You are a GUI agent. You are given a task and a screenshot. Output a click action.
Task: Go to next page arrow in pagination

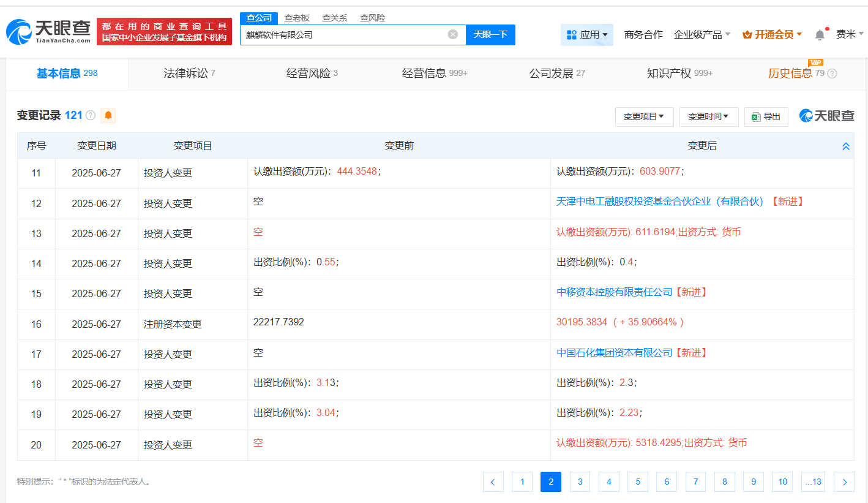point(844,482)
